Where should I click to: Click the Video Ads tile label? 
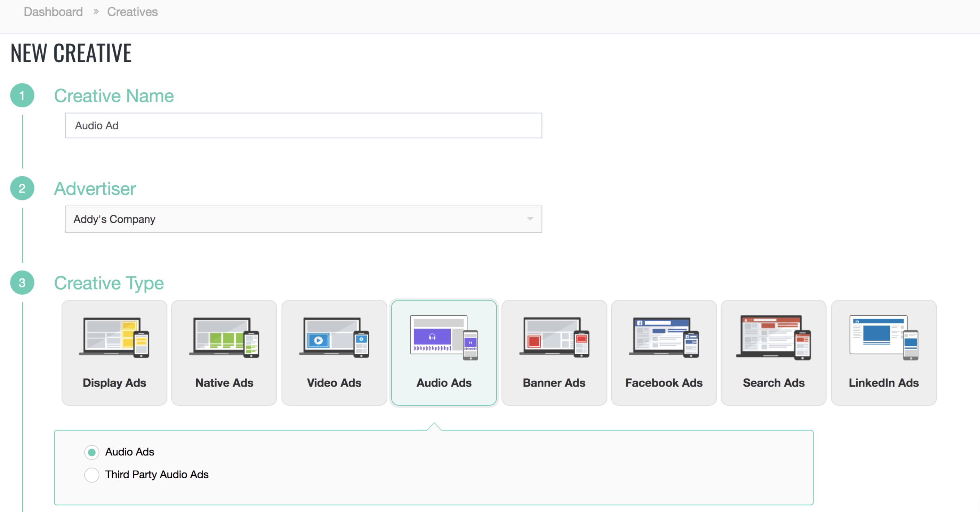click(334, 383)
